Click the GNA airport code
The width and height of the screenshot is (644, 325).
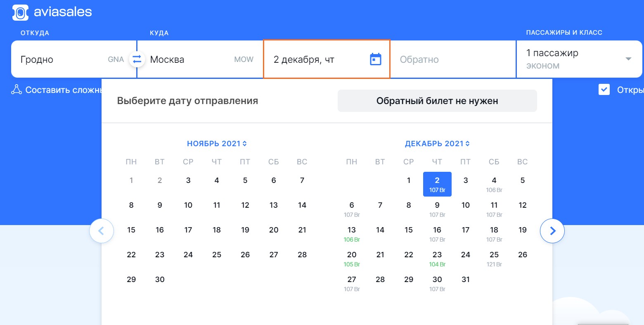point(116,59)
